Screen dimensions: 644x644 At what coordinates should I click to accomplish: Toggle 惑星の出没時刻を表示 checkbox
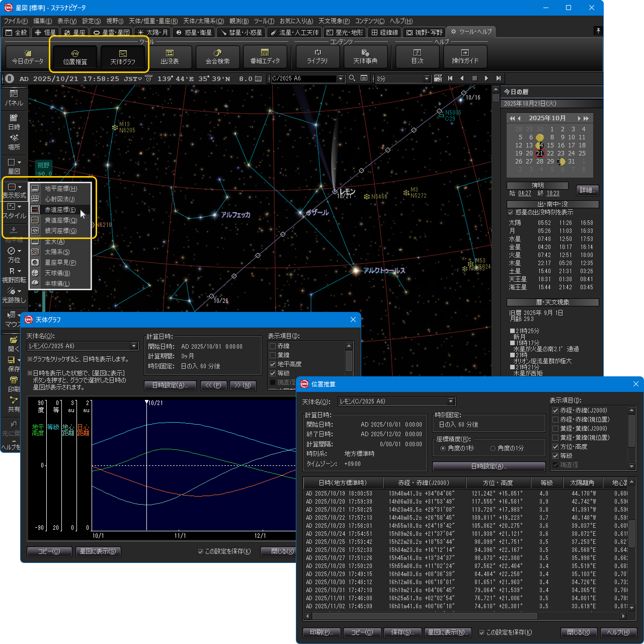[511, 212]
